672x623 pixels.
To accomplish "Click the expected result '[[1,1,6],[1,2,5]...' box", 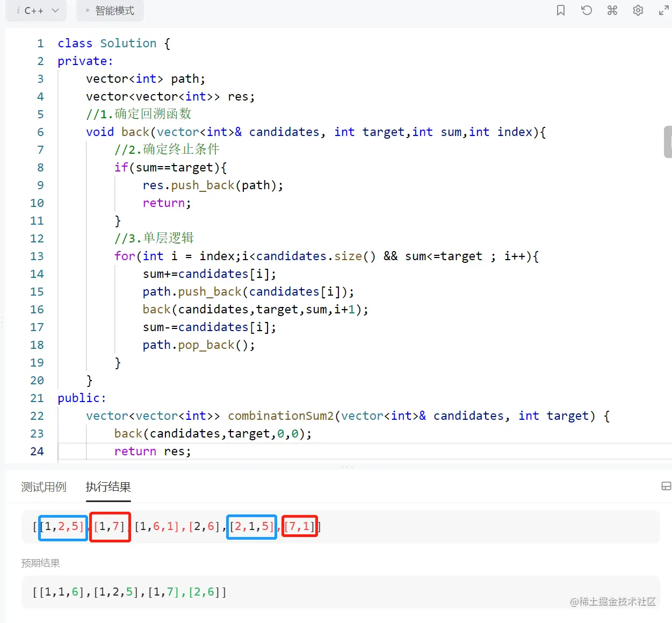I will [341, 592].
